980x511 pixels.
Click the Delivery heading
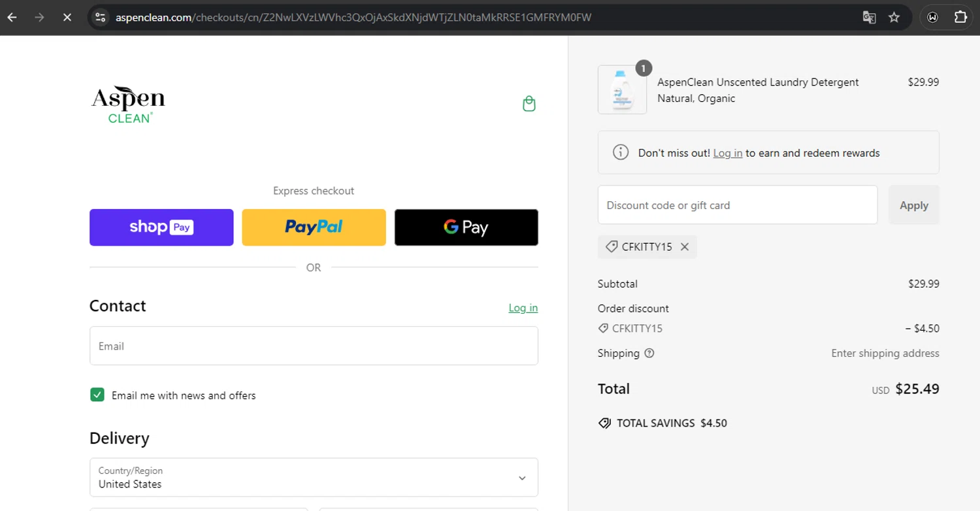120,438
